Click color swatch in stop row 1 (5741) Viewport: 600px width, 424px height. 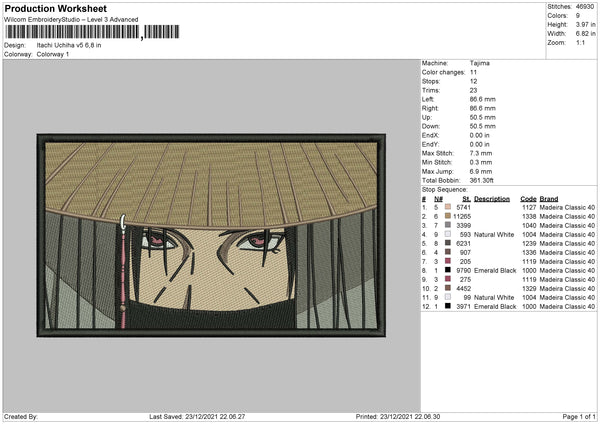pyautogui.click(x=448, y=207)
